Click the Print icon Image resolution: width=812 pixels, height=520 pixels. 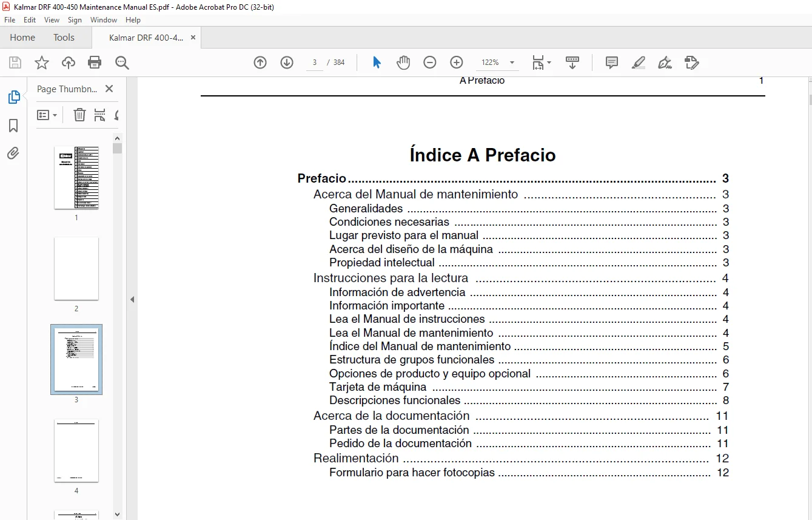[x=95, y=62]
